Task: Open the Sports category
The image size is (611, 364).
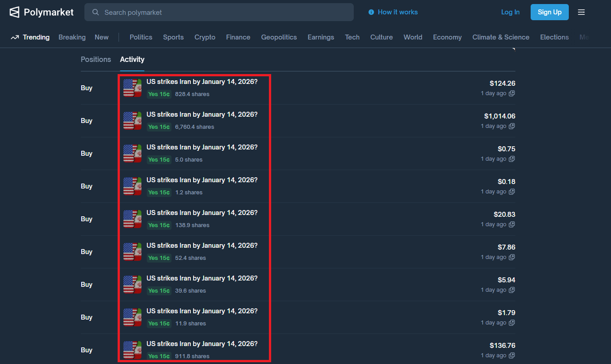Action: pyautogui.click(x=173, y=37)
